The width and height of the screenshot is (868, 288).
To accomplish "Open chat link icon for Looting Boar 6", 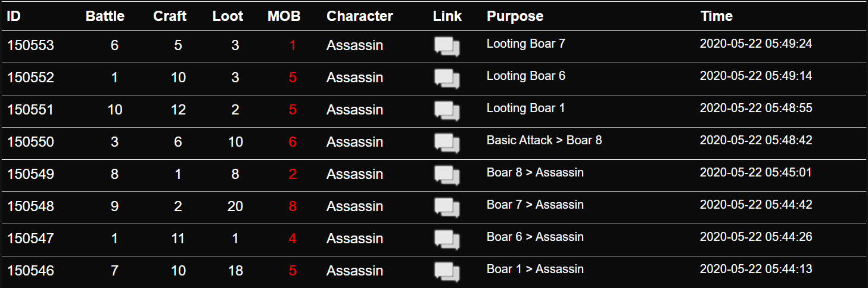I will click(x=447, y=79).
